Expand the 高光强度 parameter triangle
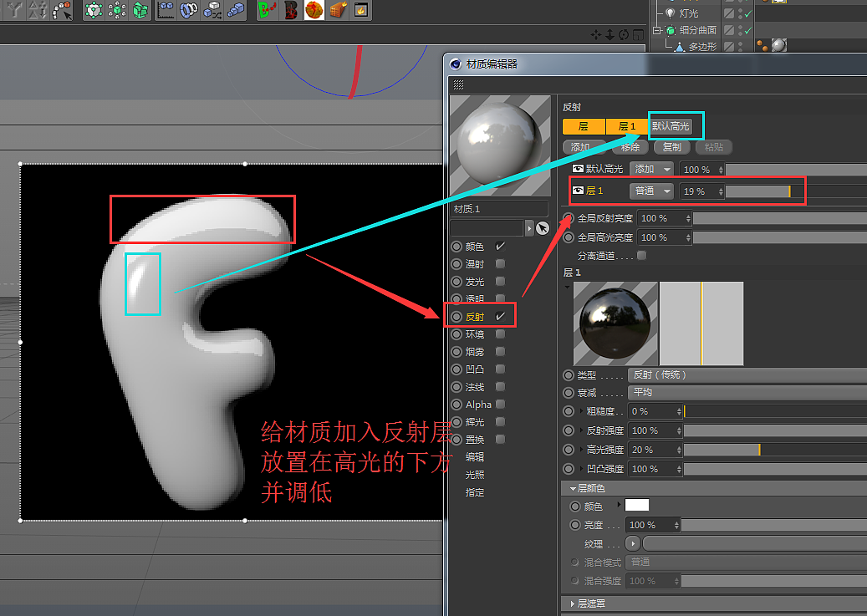The image size is (867, 616). pyautogui.click(x=581, y=449)
